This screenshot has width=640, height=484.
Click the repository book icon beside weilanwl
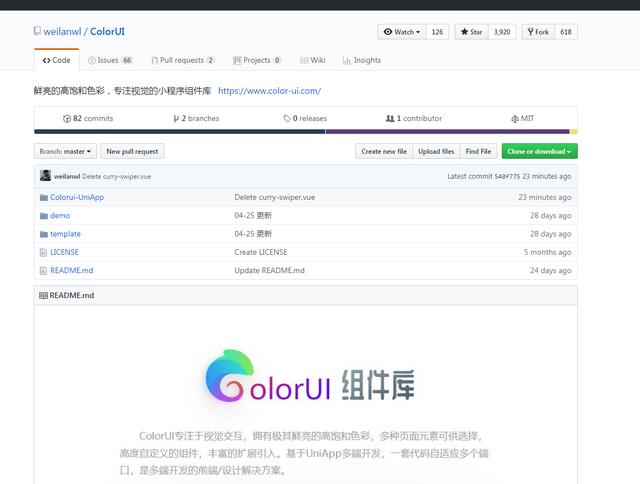[x=37, y=31]
